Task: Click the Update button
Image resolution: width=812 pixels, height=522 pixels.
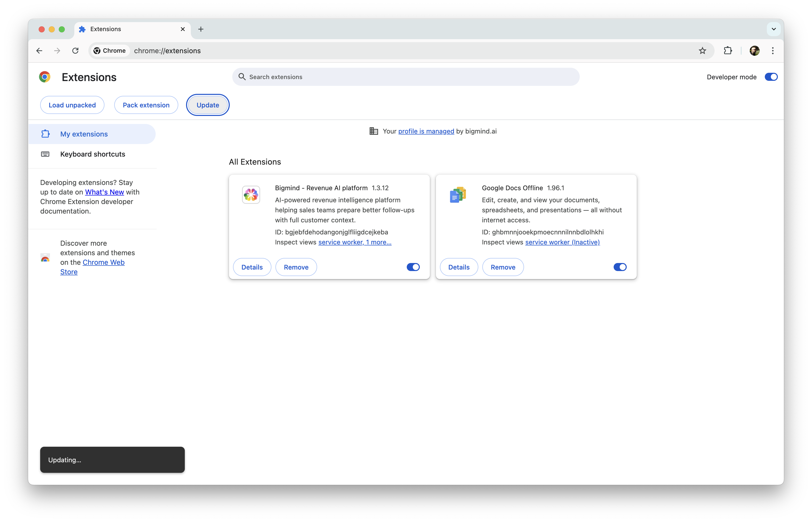Action: 208,105
